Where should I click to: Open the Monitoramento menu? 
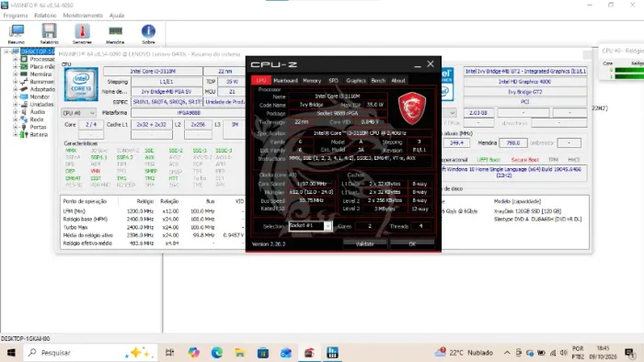(83, 16)
